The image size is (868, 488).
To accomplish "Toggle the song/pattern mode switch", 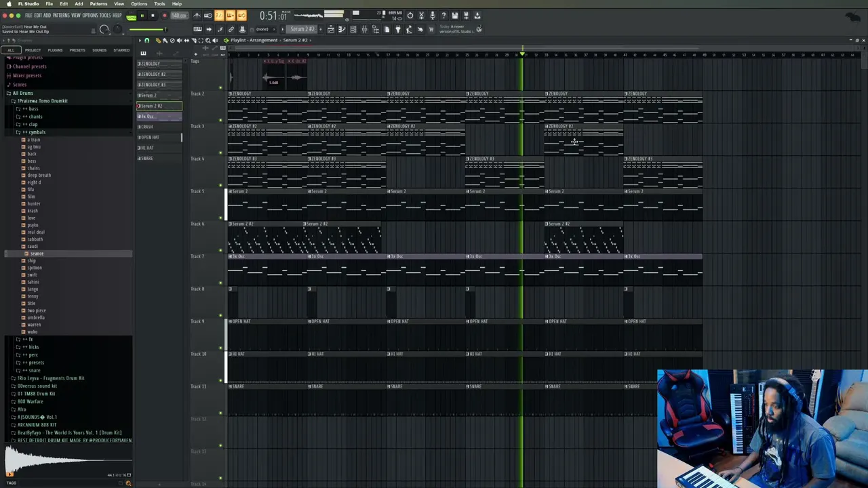I will coord(131,17).
